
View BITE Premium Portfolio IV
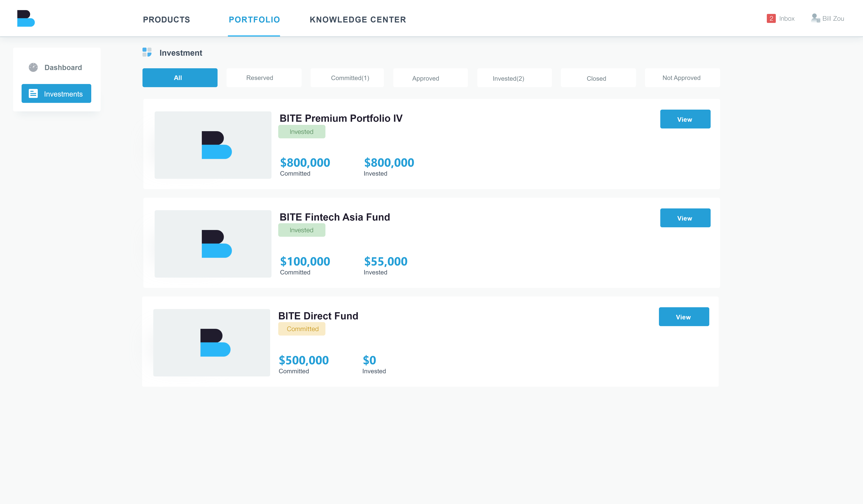point(685,119)
